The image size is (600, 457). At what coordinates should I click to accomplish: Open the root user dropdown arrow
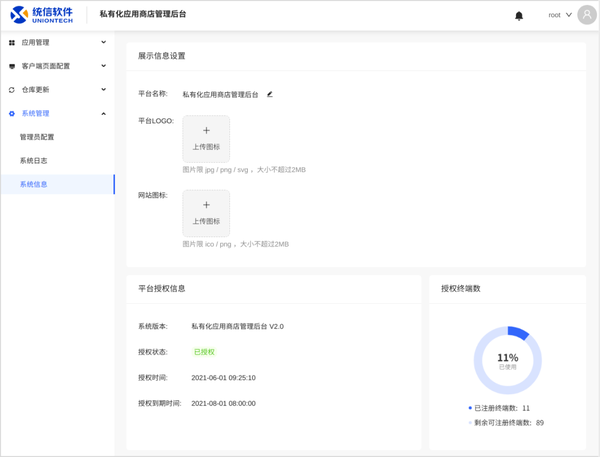point(569,15)
